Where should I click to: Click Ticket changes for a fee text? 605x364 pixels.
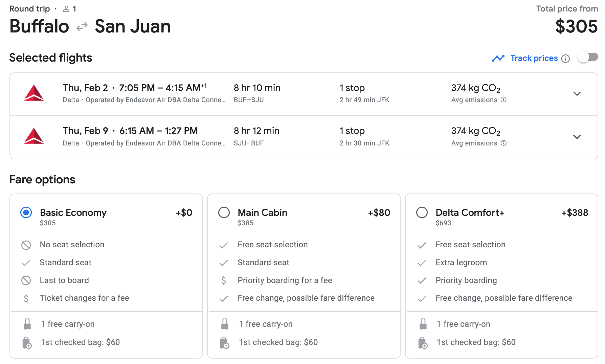click(84, 298)
